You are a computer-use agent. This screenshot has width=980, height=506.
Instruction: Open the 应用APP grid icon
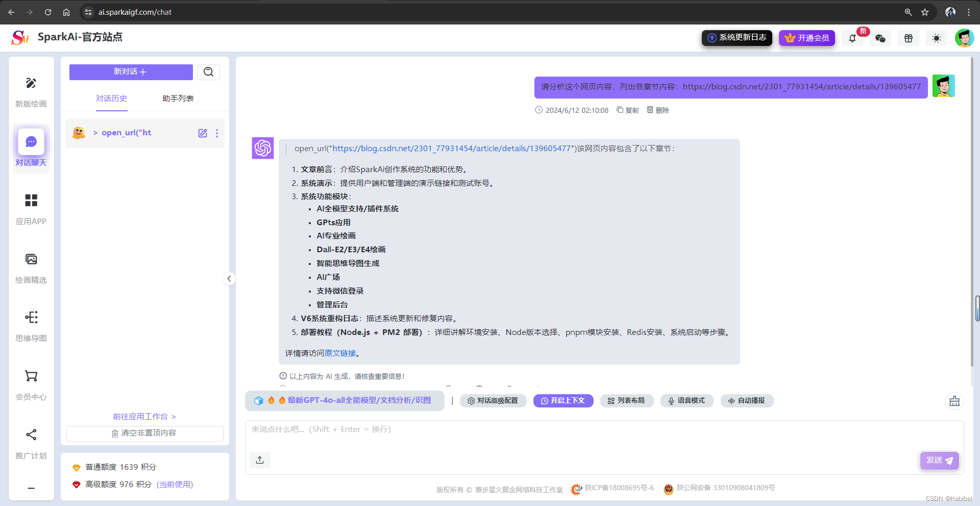31,200
